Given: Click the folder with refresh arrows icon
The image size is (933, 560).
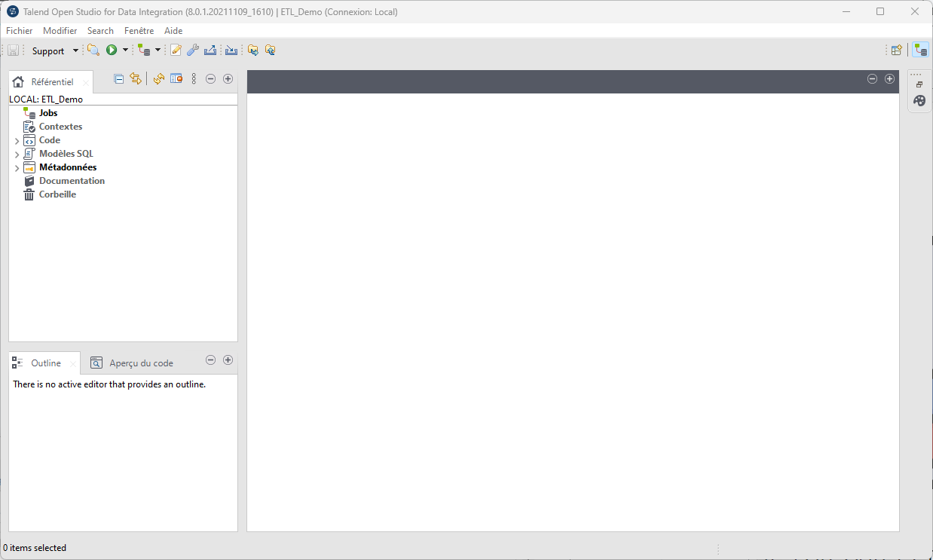Looking at the screenshot, I should click(270, 50).
